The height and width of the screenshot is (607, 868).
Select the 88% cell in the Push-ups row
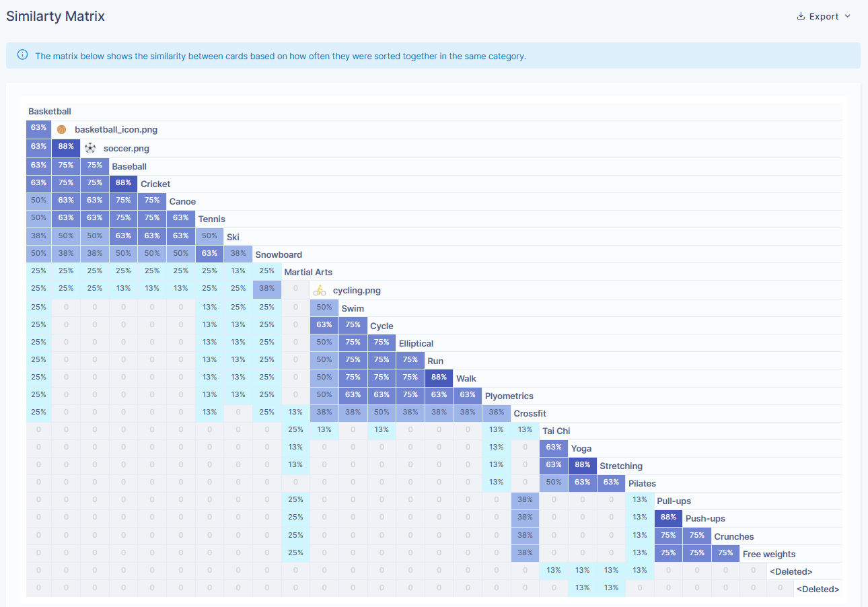(668, 517)
